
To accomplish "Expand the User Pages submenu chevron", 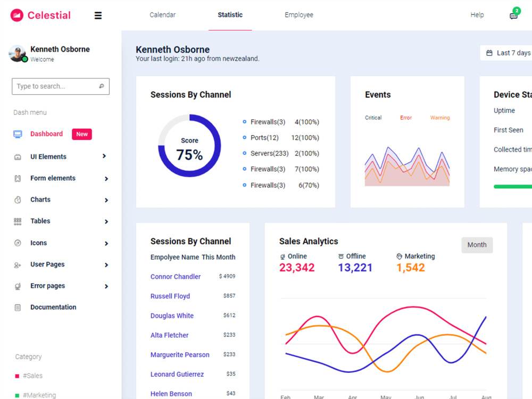I will [x=106, y=265].
